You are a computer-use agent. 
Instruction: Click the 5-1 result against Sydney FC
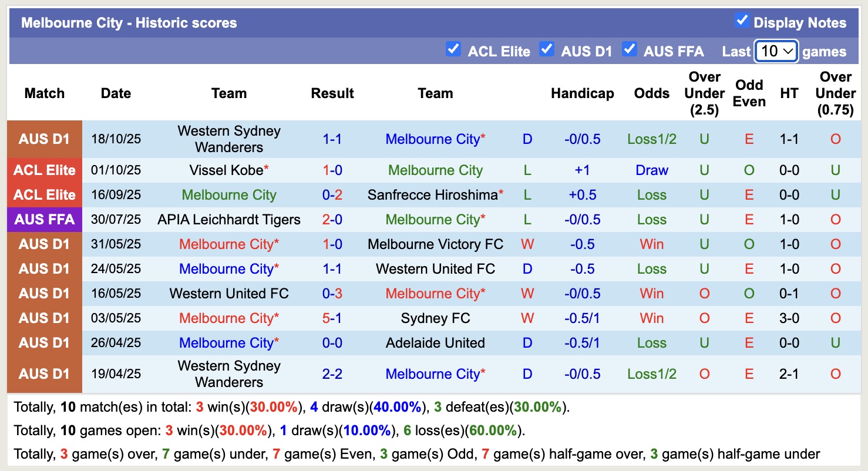[x=332, y=318]
